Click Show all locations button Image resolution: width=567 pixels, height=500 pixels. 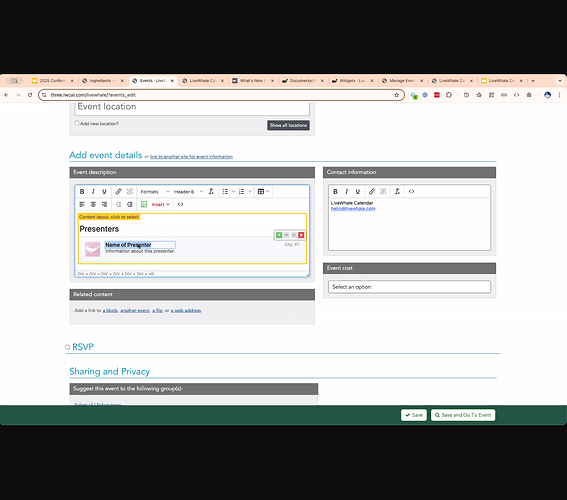coord(288,125)
